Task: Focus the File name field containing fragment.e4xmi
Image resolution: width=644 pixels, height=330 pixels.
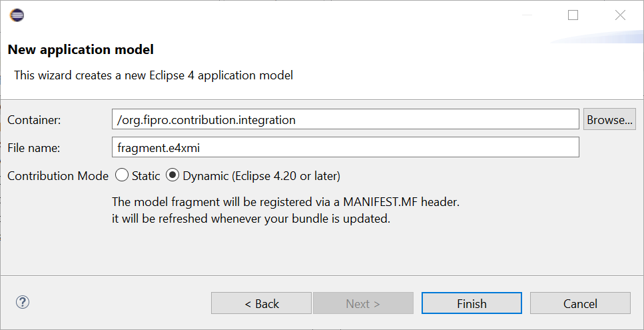Action: pyautogui.click(x=346, y=147)
